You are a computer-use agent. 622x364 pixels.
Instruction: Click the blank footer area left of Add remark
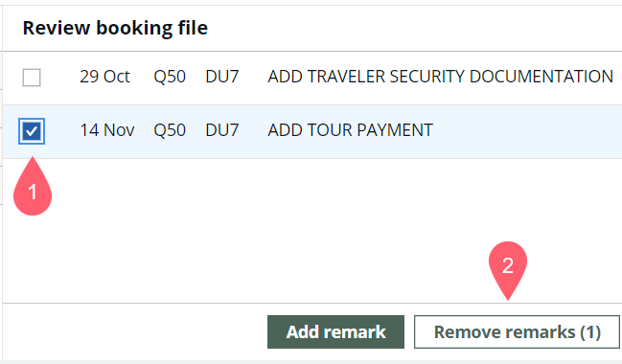click(x=135, y=331)
